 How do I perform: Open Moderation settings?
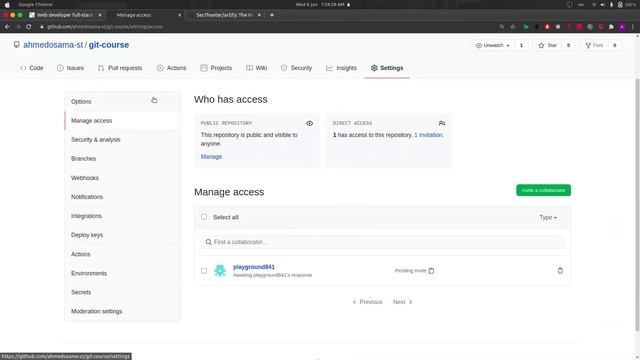click(122, 311)
